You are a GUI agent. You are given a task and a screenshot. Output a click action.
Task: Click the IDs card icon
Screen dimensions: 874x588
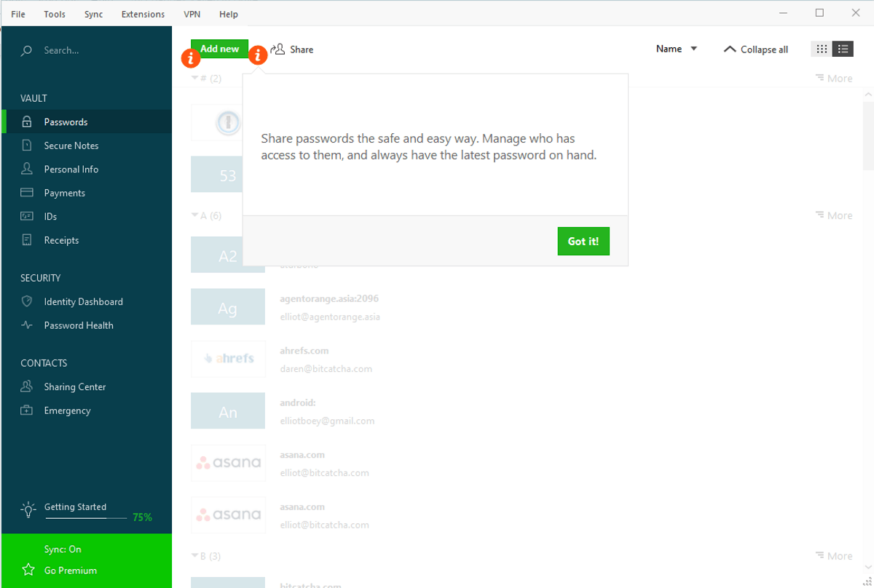click(27, 216)
